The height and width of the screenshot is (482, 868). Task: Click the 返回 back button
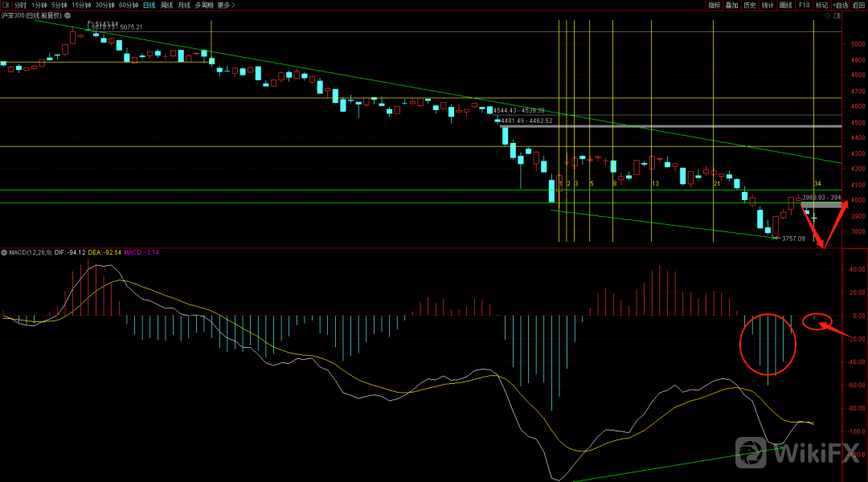point(859,5)
